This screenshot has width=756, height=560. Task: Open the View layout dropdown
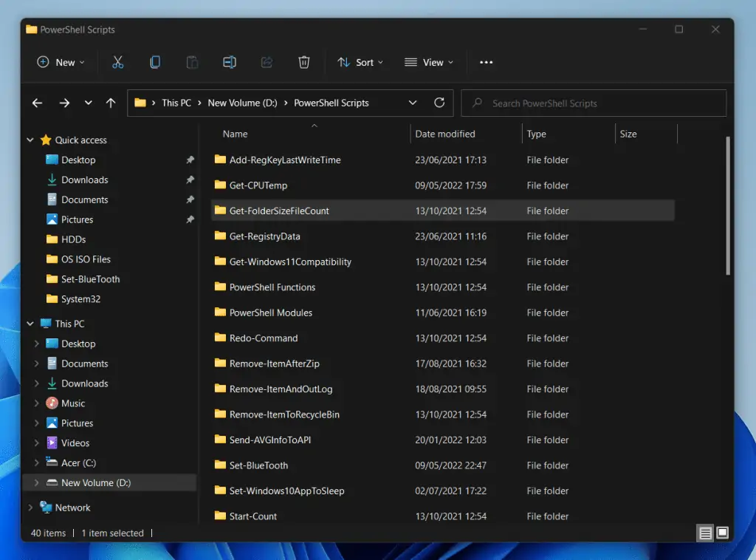click(429, 62)
